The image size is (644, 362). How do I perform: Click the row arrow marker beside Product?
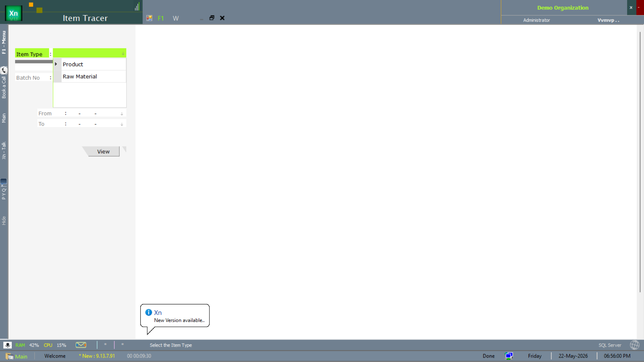(56, 64)
